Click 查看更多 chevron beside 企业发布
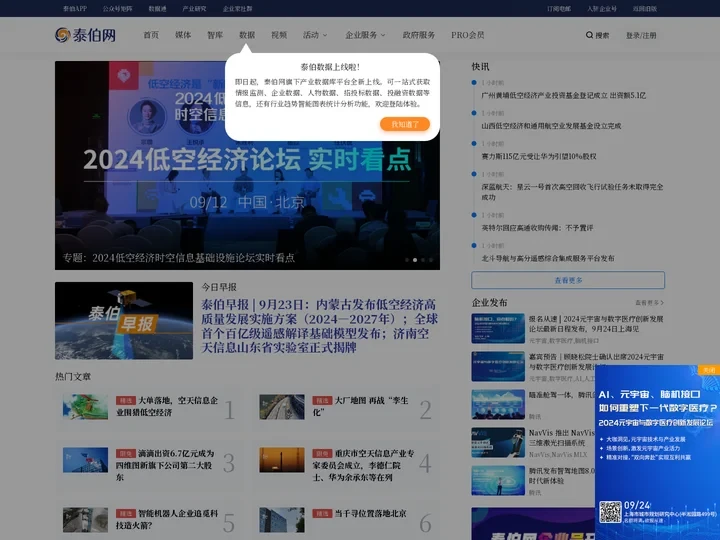The height and width of the screenshot is (540, 720). (x=649, y=303)
